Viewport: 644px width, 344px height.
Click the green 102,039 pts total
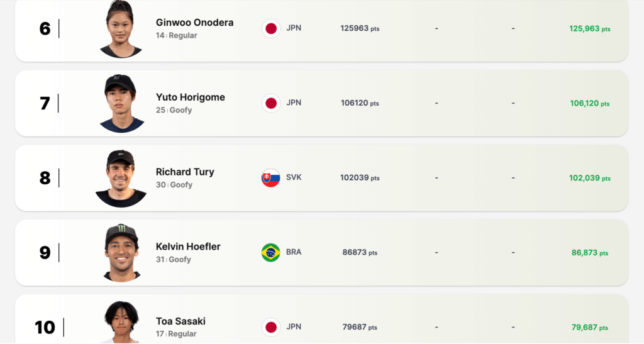tap(589, 179)
